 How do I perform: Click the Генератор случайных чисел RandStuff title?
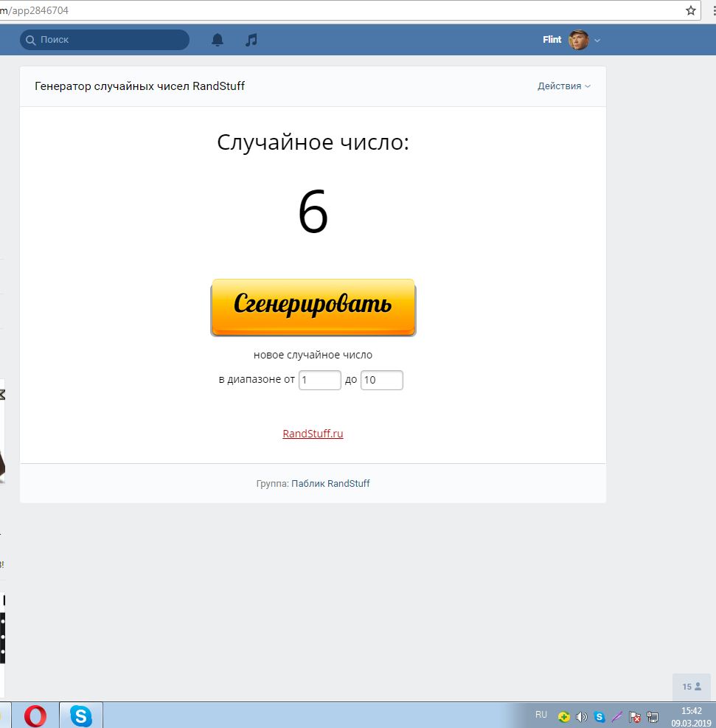pos(139,86)
